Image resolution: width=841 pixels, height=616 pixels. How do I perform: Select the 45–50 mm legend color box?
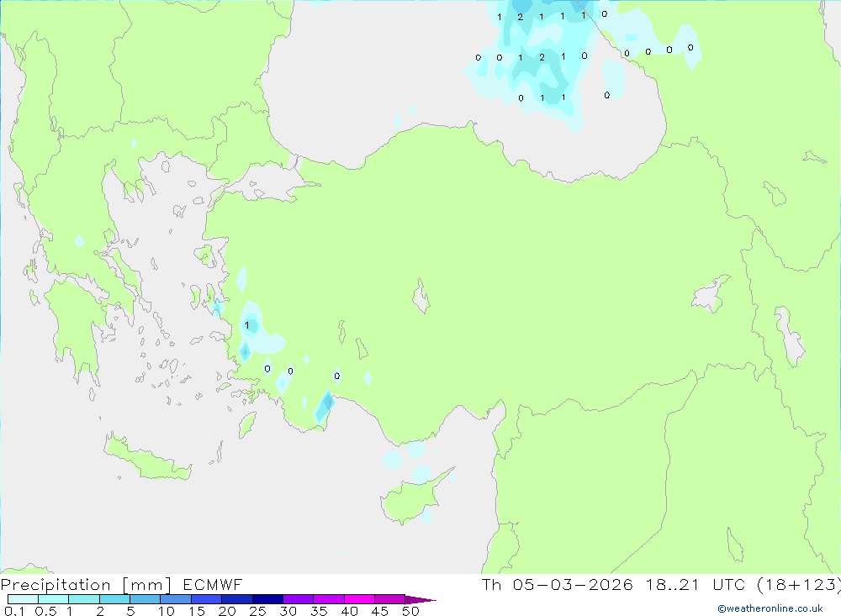(389, 599)
